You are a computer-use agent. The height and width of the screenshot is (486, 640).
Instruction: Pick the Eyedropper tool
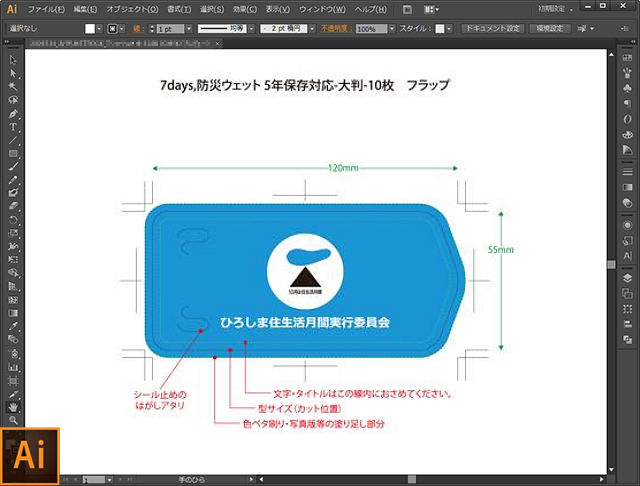[13, 326]
